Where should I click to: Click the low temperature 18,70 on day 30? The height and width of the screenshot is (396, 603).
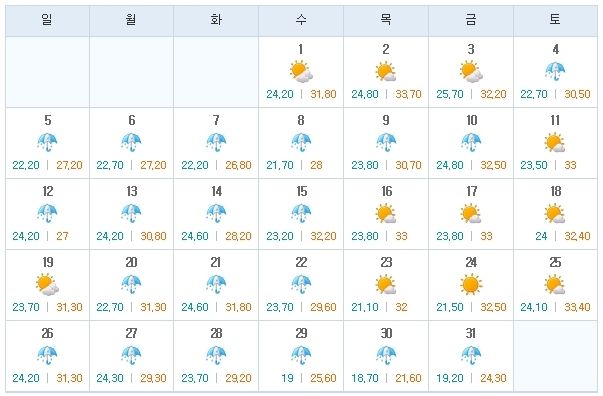[x=365, y=378]
